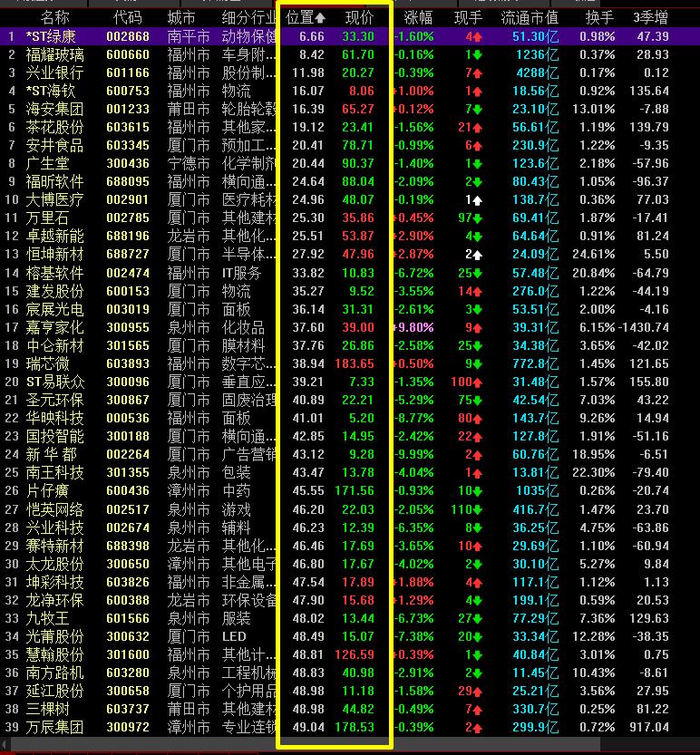
Task: Select stock name 九牧王
Action: click(48, 619)
